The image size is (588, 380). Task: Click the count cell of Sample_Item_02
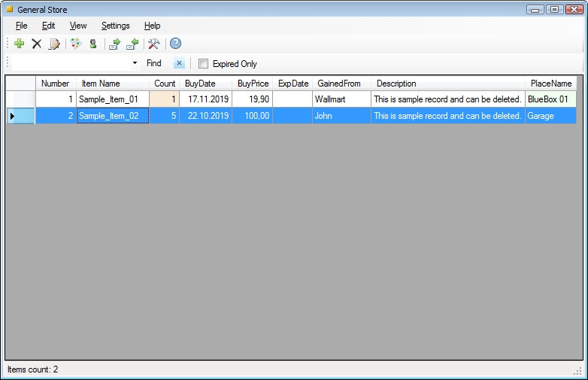[164, 116]
